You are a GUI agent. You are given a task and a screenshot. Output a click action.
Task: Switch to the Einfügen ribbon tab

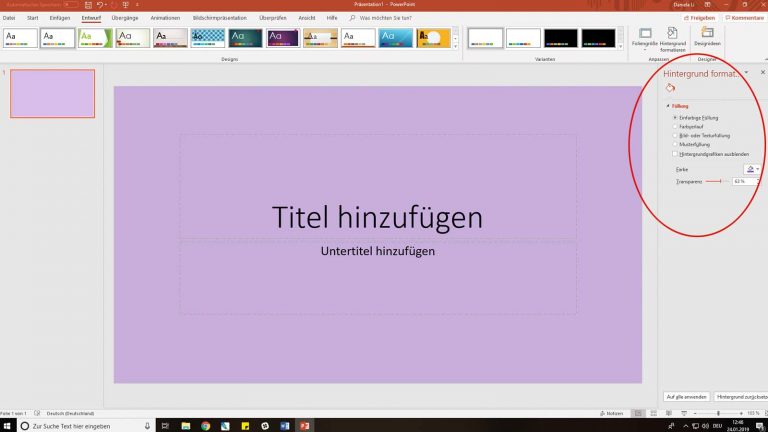60,18
